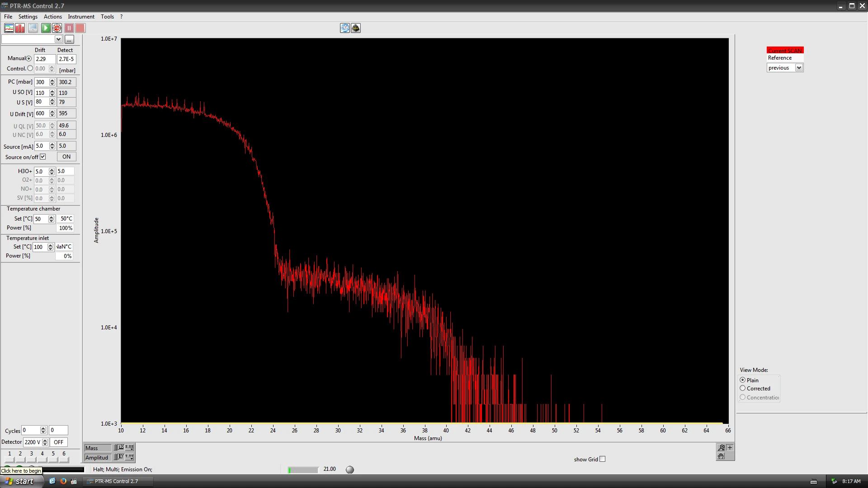This screenshot has height=488, width=868.
Task: Click the progress bar showing 21.00
Action: pos(303,470)
